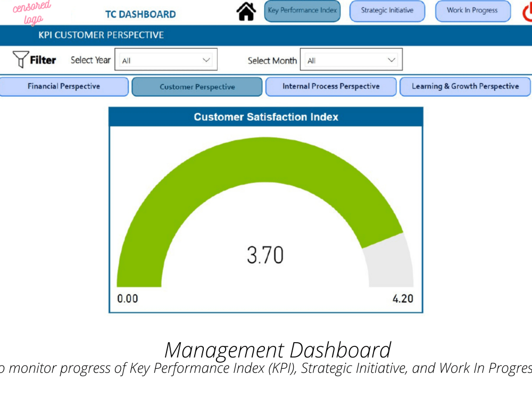Viewport: 532px width, 399px height.
Task: Open the Strategic Initiative page
Action: click(x=387, y=11)
